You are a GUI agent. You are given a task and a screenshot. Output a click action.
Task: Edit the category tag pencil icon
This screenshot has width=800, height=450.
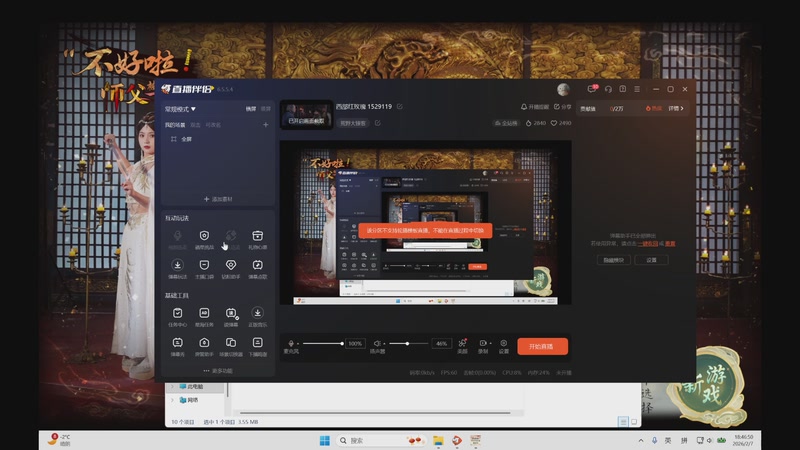tap(378, 123)
